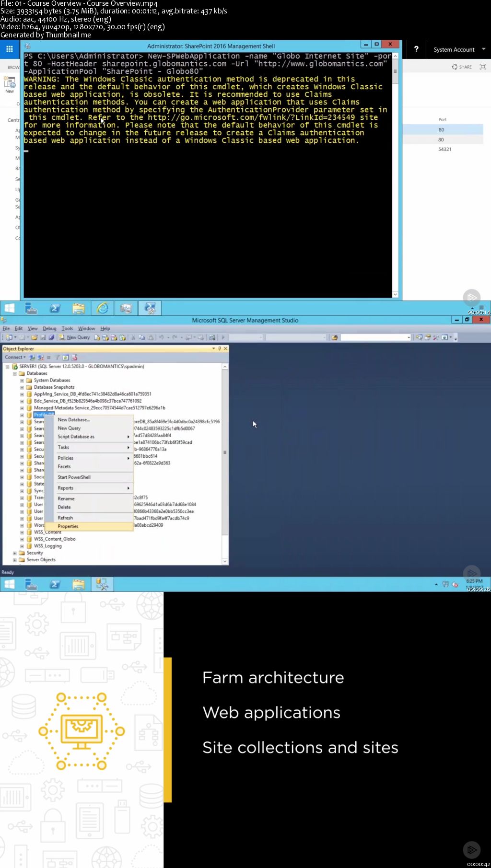Open Script Database as submenu
The image size is (491, 868).
[90, 437]
